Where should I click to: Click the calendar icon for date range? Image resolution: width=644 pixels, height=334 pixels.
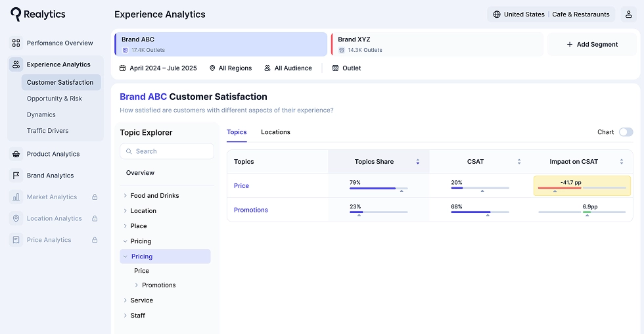[122, 68]
